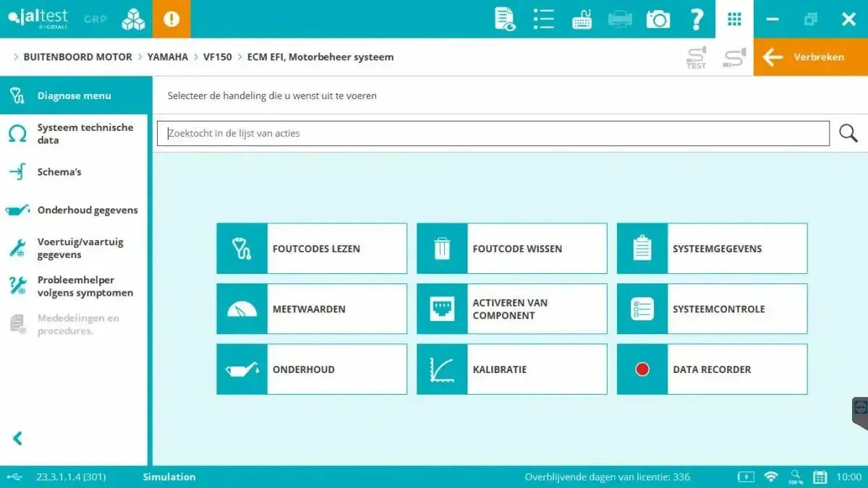The image size is (868, 488).
Task: Open the checklist icon in the toolbar
Action: 543,19
